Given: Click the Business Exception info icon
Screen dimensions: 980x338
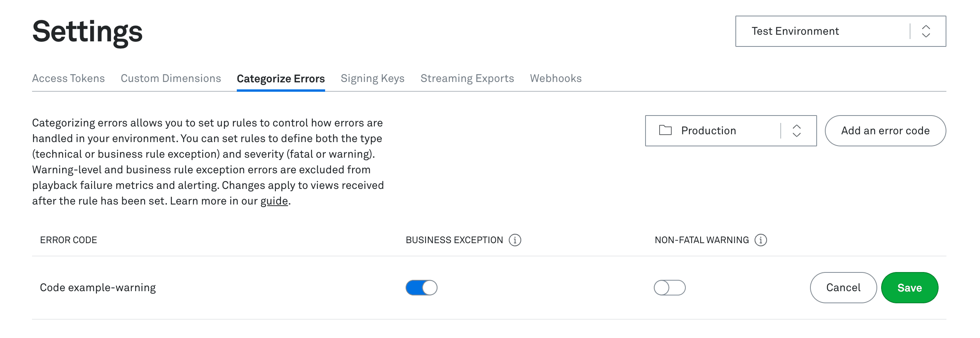Looking at the screenshot, I should [515, 240].
